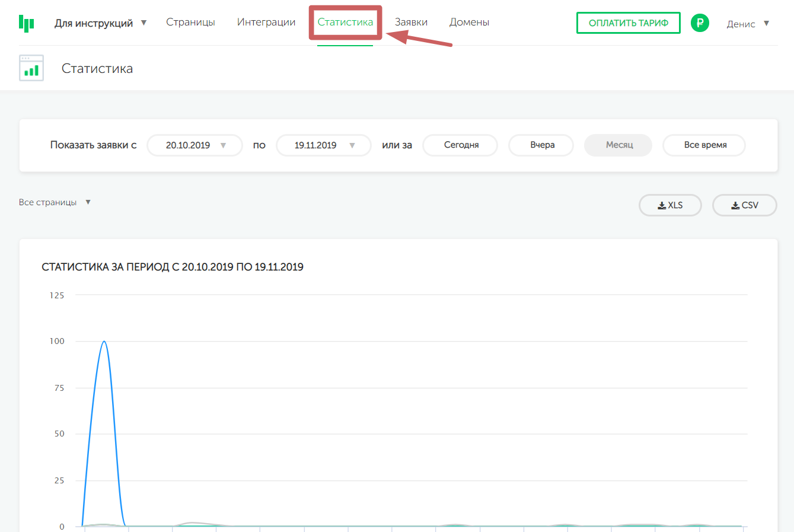Click the green logo icon
The width and height of the screenshot is (794, 532).
click(27, 23)
